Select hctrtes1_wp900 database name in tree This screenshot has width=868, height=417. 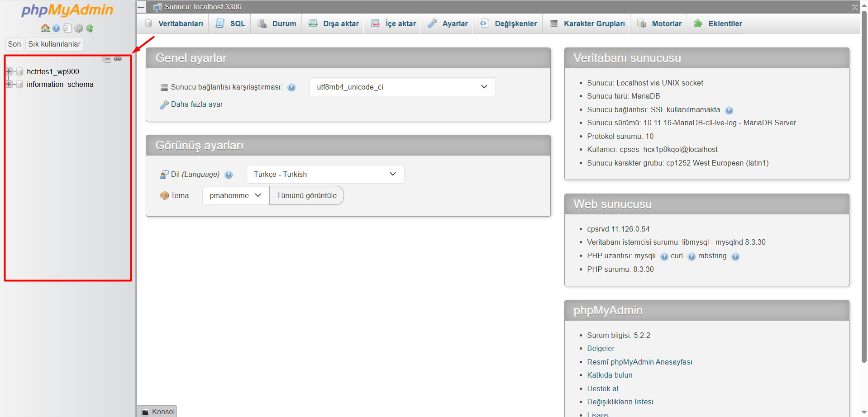click(x=53, y=71)
